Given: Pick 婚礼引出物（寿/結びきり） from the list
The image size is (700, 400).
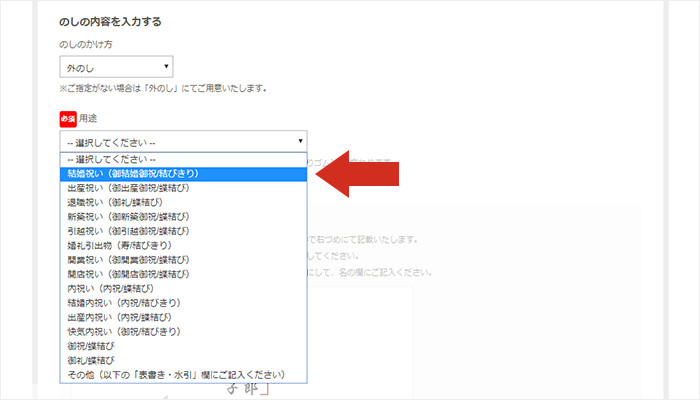Looking at the screenshot, I should (183, 246).
